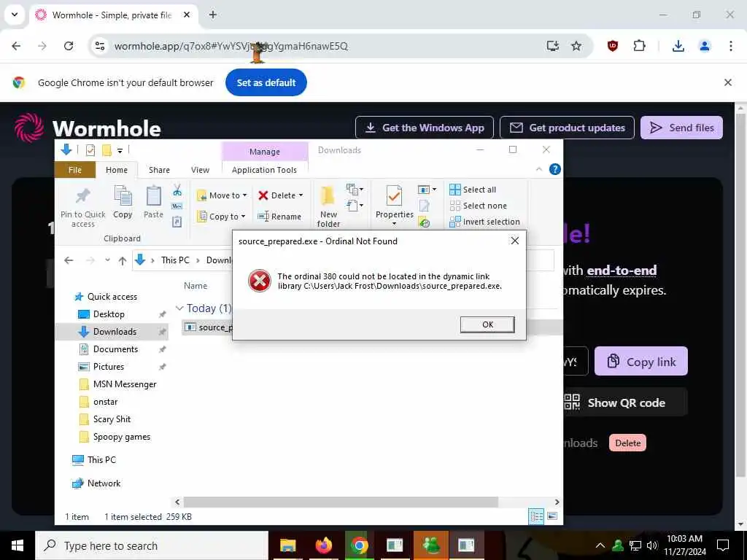Click Rename in the ribbon

[279, 216]
